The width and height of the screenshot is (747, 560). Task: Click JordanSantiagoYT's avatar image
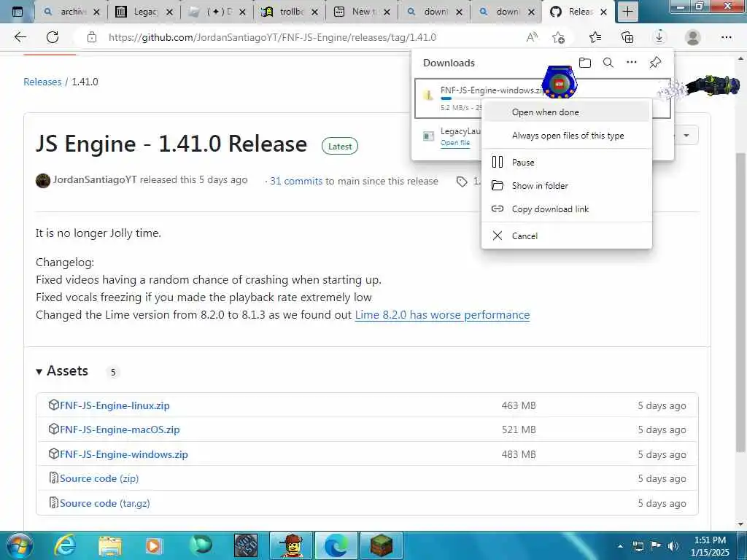(43, 181)
